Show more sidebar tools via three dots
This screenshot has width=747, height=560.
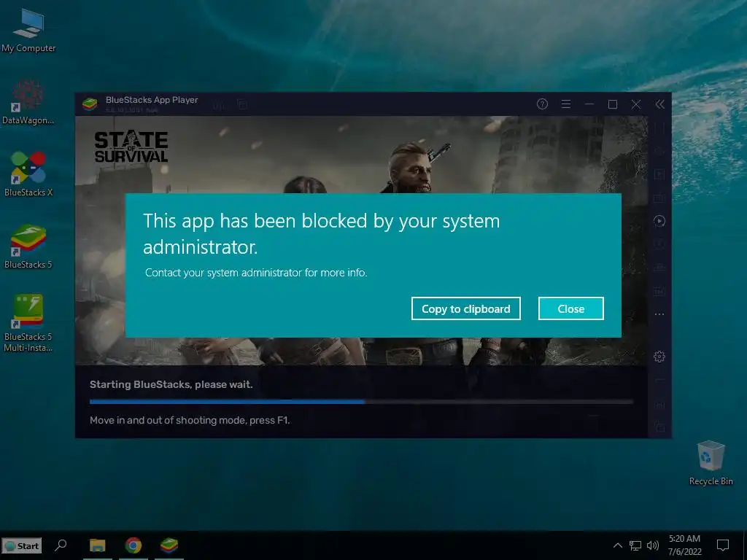tap(659, 314)
